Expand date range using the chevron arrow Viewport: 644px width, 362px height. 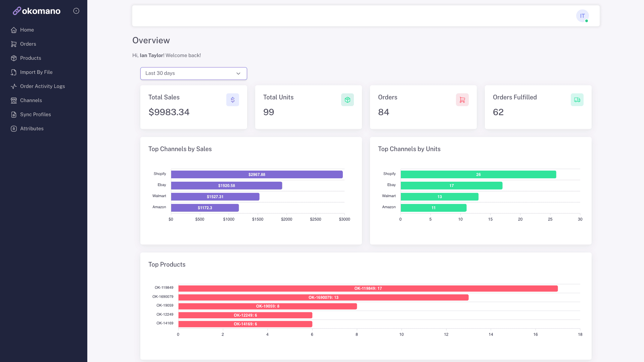238,74
